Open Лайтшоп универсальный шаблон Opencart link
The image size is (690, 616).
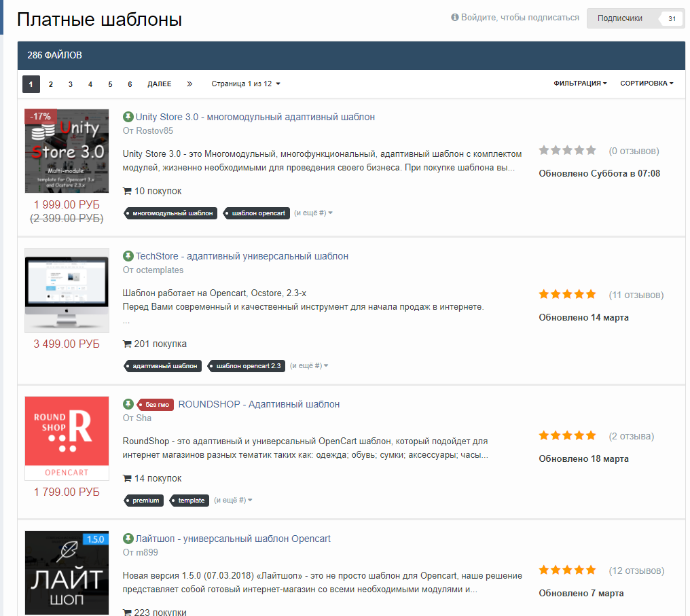[x=233, y=539]
